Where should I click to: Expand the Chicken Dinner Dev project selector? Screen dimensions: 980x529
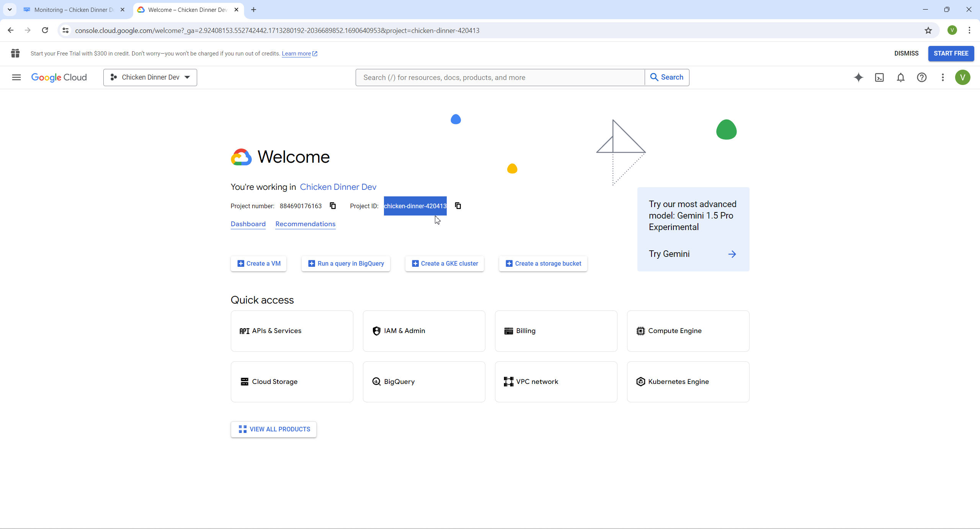(x=150, y=77)
